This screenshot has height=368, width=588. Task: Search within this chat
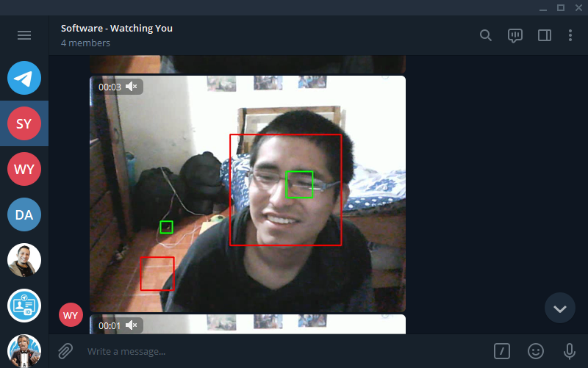click(486, 35)
